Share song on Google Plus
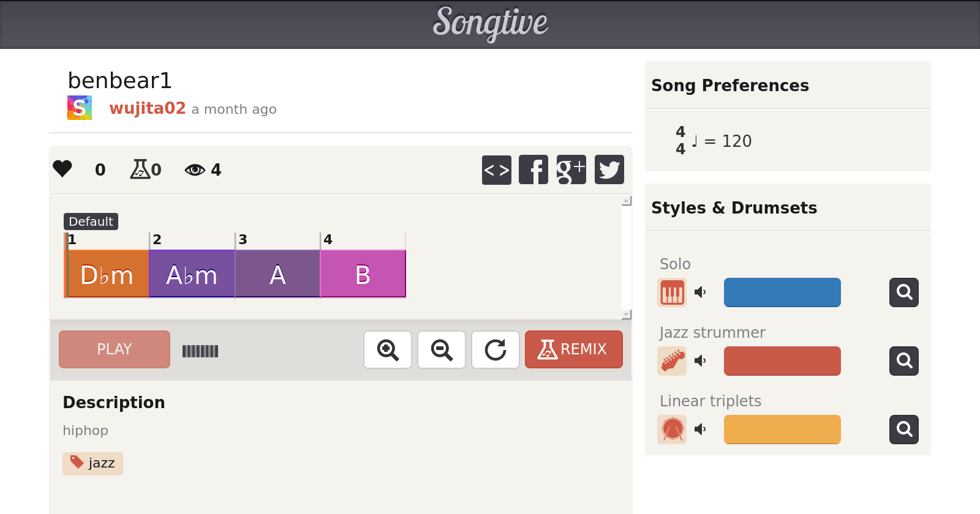 [571, 169]
